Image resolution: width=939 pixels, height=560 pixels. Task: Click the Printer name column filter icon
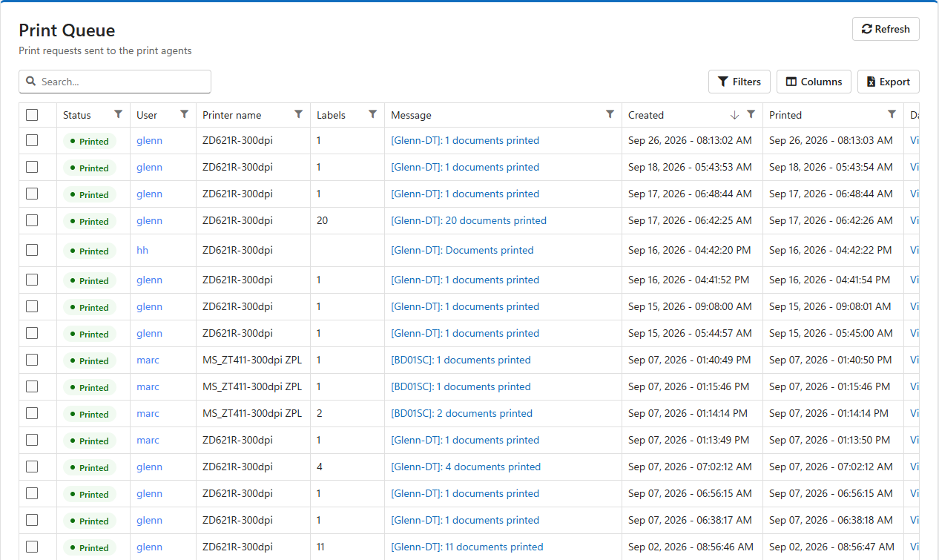[298, 114]
